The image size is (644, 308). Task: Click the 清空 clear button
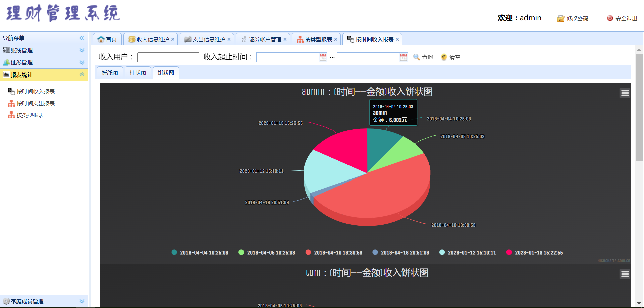tap(450, 57)
